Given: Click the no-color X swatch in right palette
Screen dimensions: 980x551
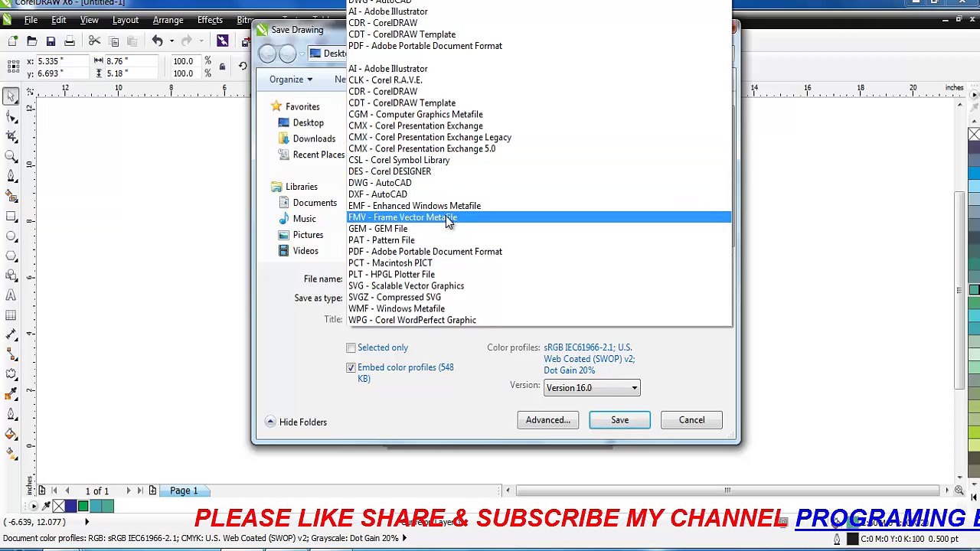Looking at the screenshot, I should 974,135.
